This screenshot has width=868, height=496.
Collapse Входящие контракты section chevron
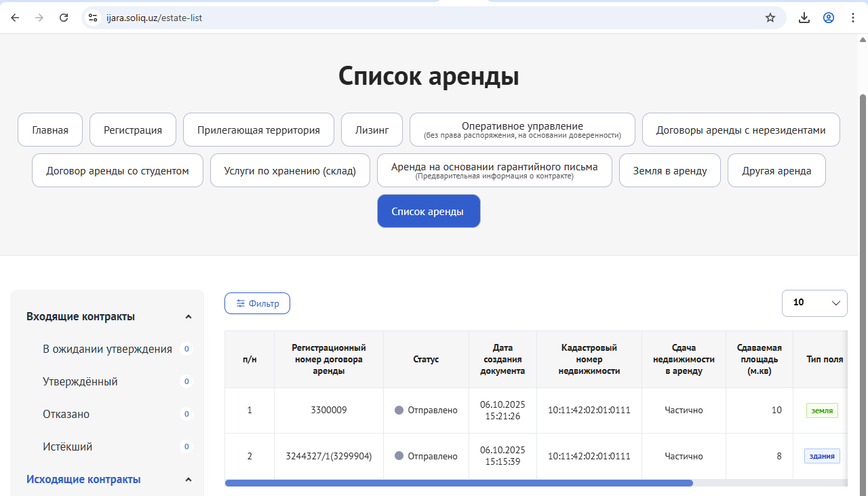pos(189,317)
